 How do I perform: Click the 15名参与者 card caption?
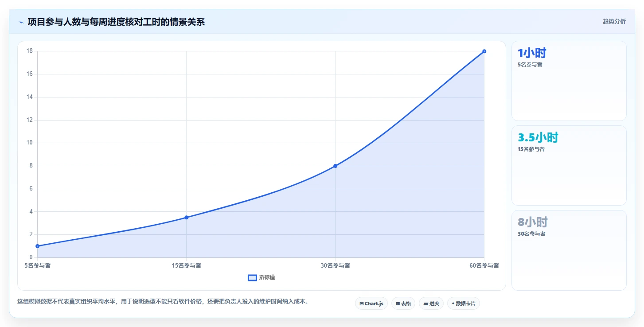point(531,149)
